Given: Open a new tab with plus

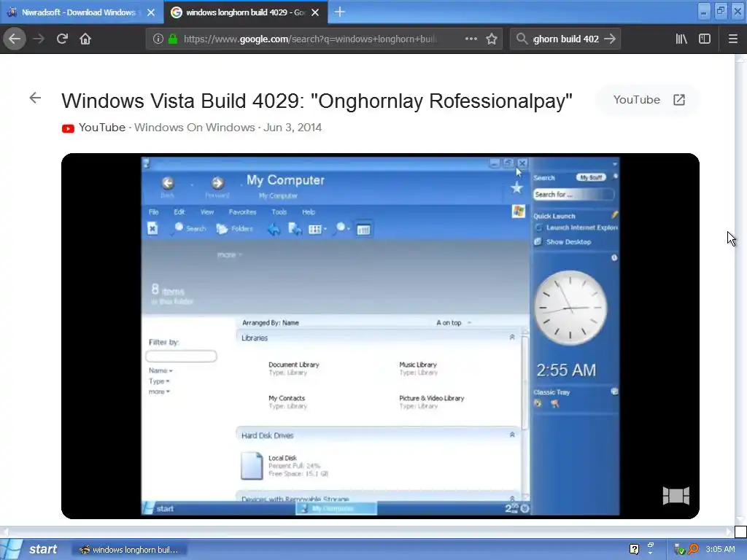Looking at the screenshot, I should [340, 12].
